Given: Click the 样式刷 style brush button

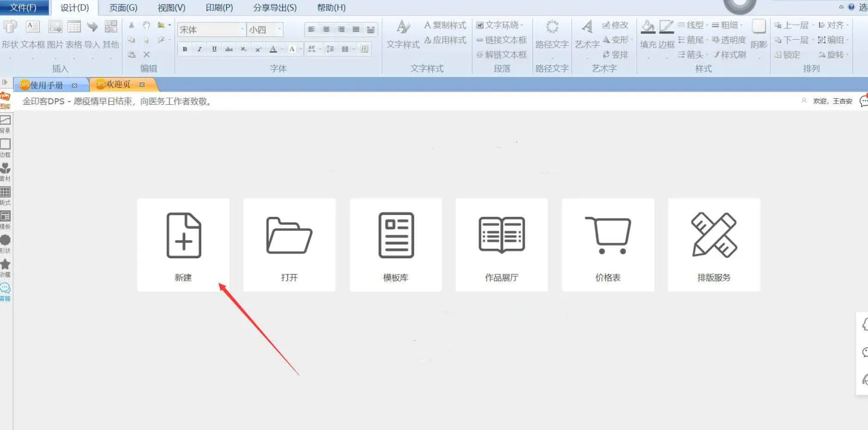Looking at the screenshot, I should (729, 55).
